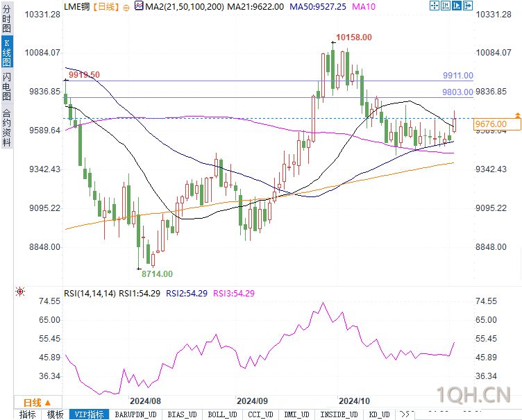Click the orange price alert bell marker
522x420 pixels.
(517, 115)
